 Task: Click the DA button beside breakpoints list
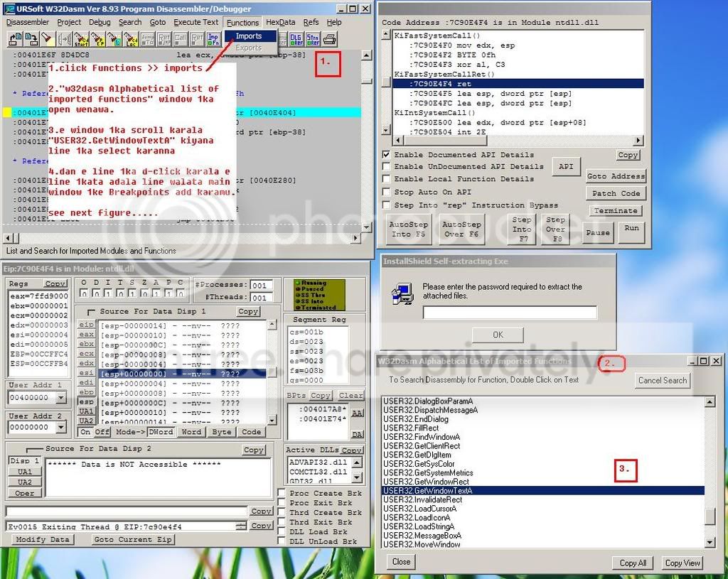pyautogui.click(x=357, y=434)
